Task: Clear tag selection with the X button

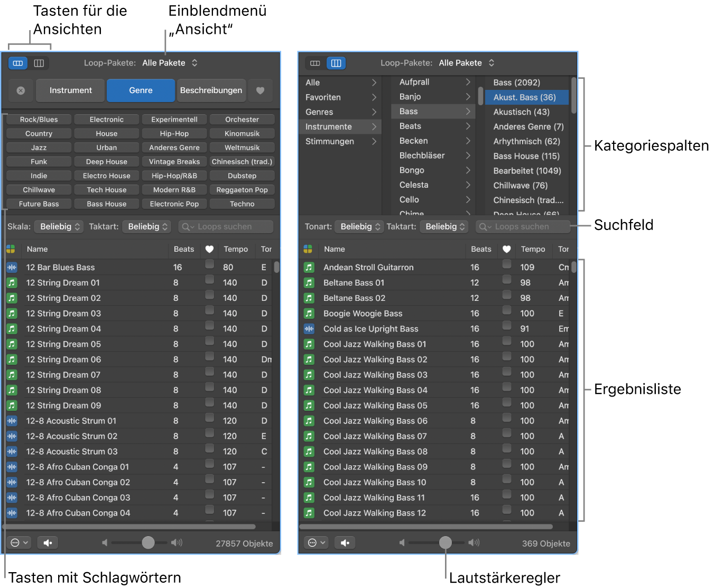Action: pos(21,90)
